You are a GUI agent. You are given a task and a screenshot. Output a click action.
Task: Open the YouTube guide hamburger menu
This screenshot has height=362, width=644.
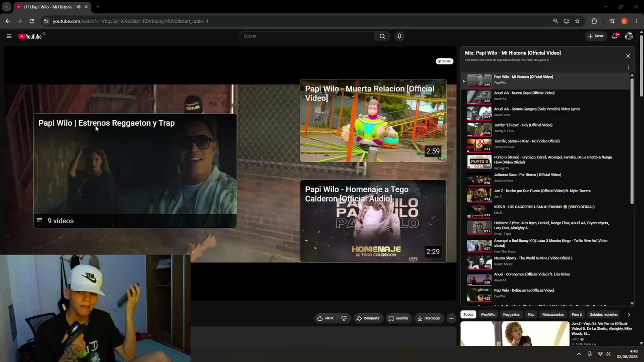point(9,36)
